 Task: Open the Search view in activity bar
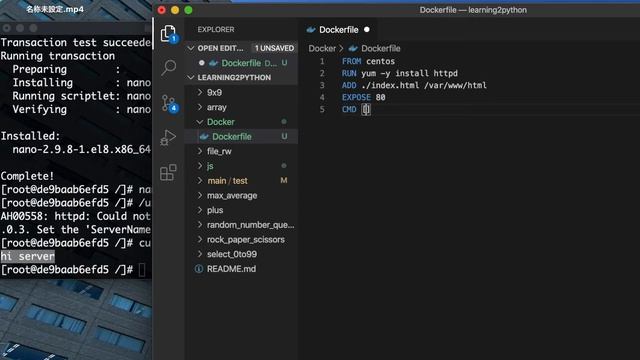tap(168, 67)
